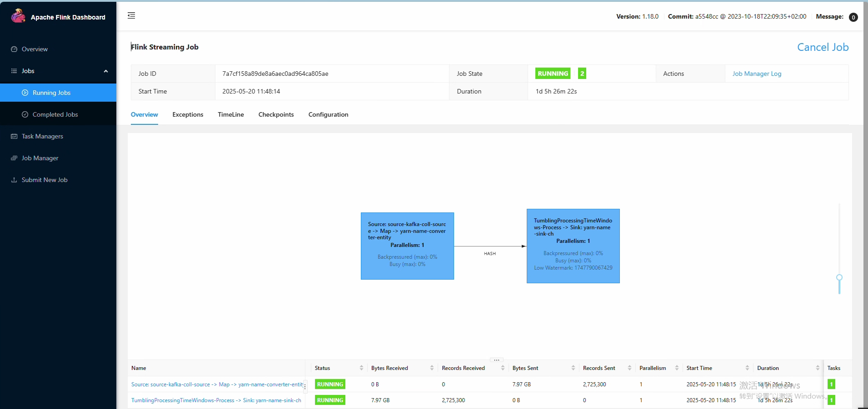
Task: Switch to the Exceptions tab
Action: pos(188,114)
